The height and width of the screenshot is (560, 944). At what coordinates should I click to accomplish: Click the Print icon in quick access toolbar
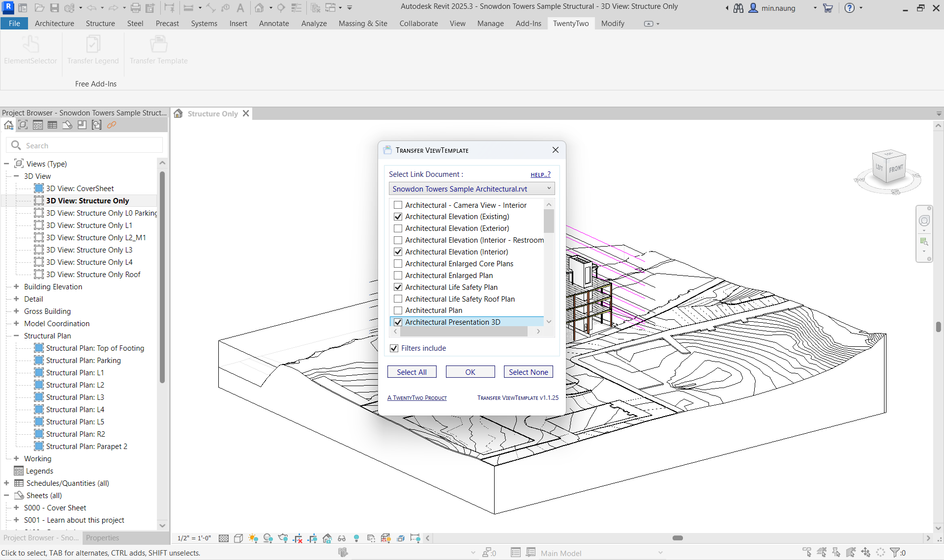pyautogui.click(x=136, y=8)
